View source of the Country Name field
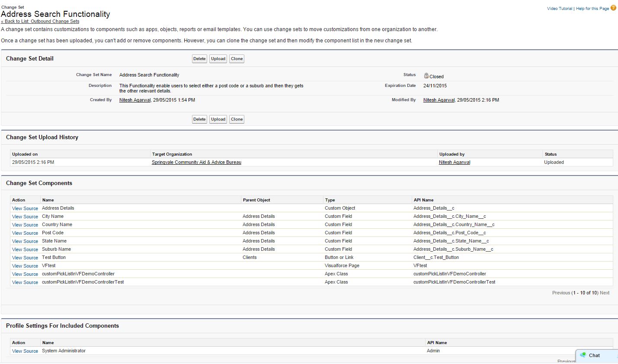This screenshot has height=364, width=618. click(25, 225)
